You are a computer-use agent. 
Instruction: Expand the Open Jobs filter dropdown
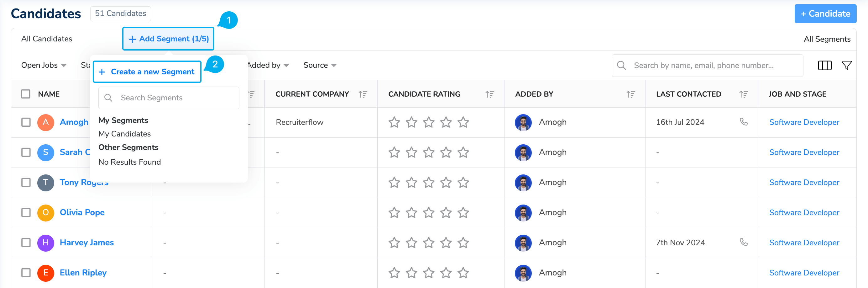[x=44, y=66]
